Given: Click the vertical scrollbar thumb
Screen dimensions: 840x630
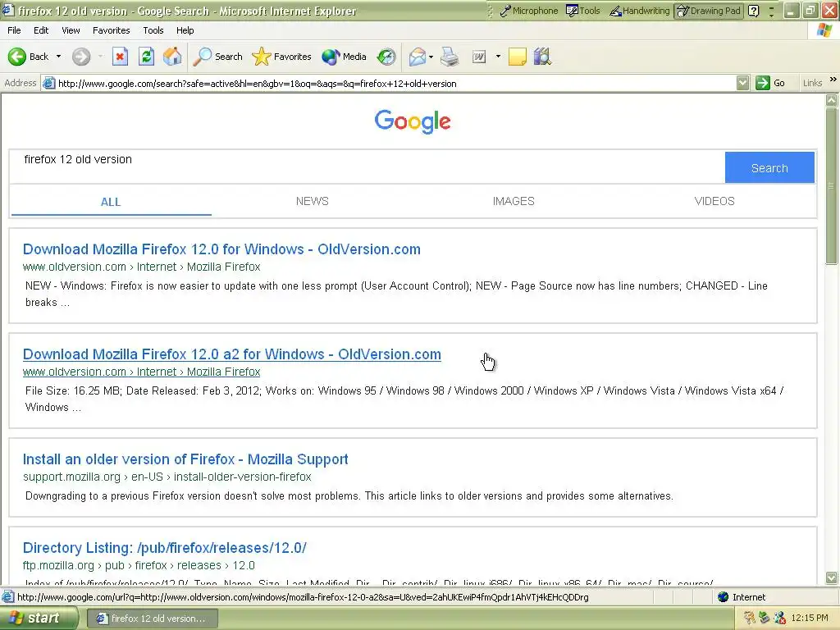Looking at the screenshot, I should [x=832, y=185].
